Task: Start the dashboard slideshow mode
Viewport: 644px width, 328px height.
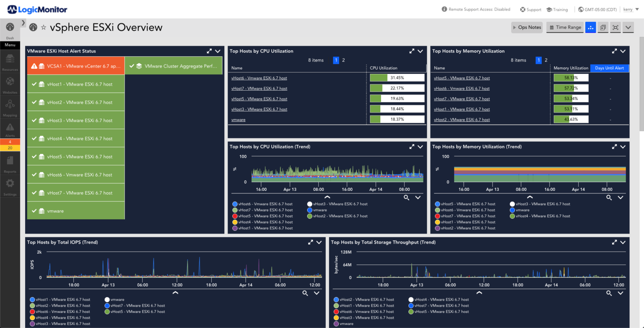Action: pyautogui.click(x=602, y=27)
